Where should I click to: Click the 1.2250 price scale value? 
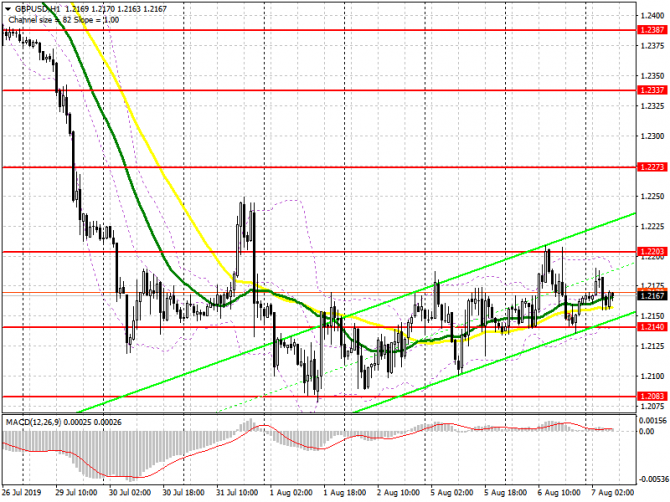(652, 196)
